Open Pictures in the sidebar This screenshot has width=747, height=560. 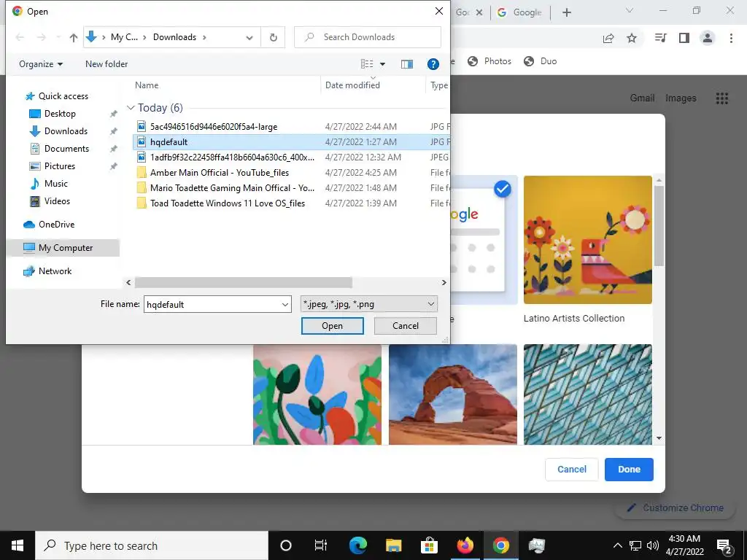(x=60, y=166)
